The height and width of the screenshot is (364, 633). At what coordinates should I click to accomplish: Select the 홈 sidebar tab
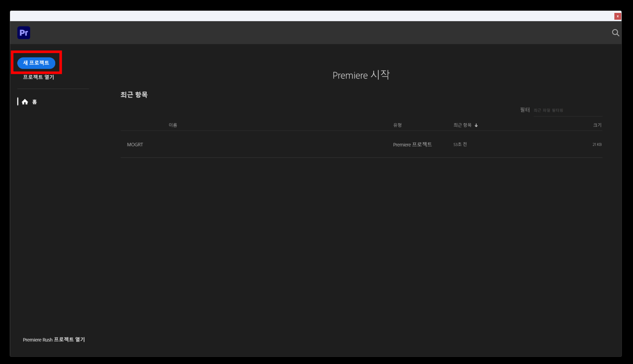pyautogui.click(x=29, y=102)
